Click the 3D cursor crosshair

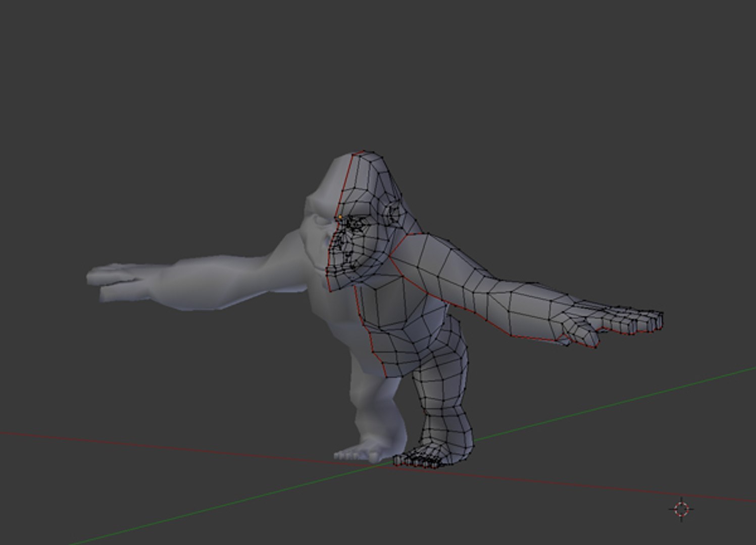[681, 509]
